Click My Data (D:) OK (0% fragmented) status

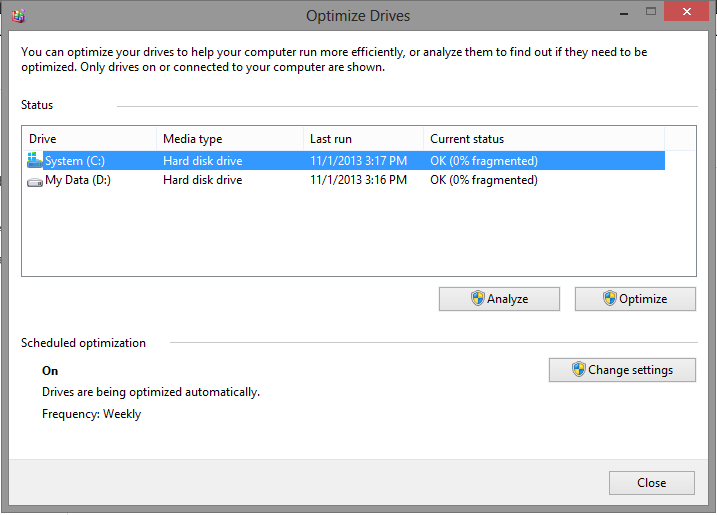click(484, 180)
